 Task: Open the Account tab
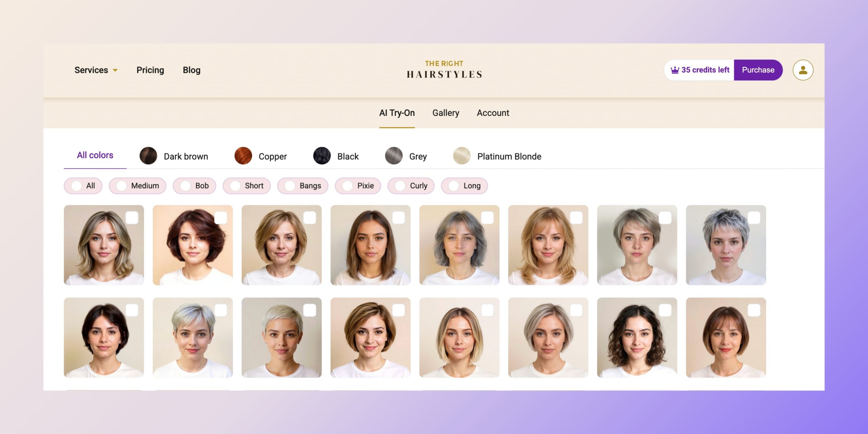click(492, 113)
